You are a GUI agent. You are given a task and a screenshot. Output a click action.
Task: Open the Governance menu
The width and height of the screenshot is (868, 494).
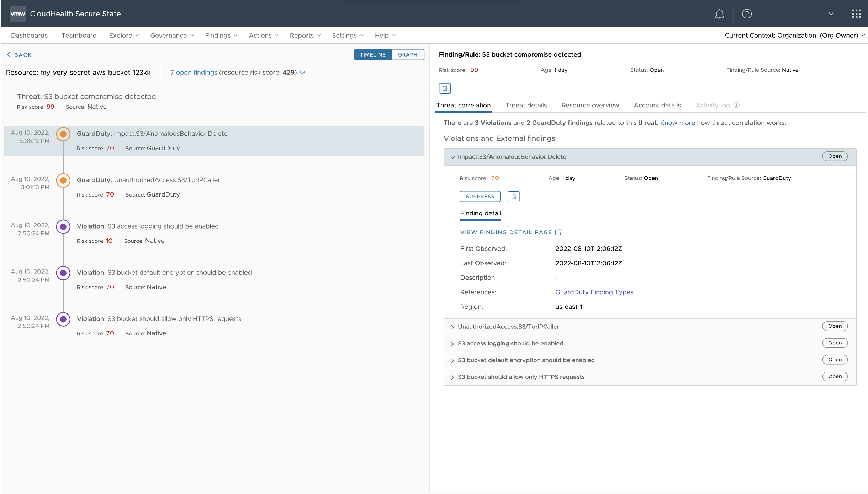click(172, 36)
